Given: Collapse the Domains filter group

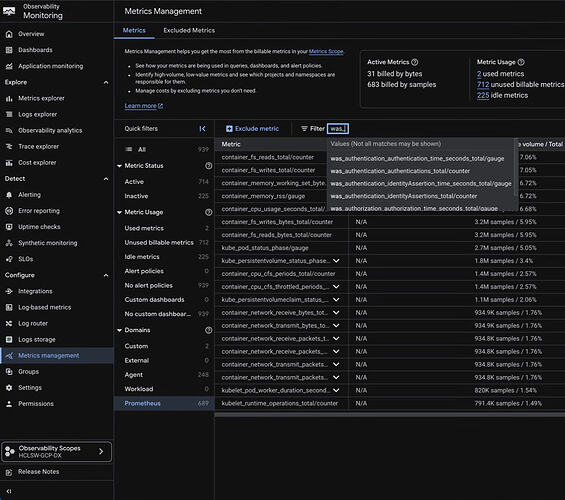Looking at the screenshot, I should coord(119,330).
